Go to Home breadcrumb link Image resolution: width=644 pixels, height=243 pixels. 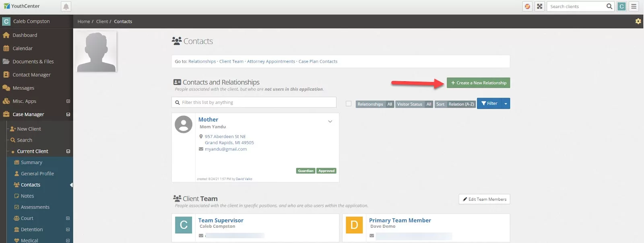tap(84, 22)
